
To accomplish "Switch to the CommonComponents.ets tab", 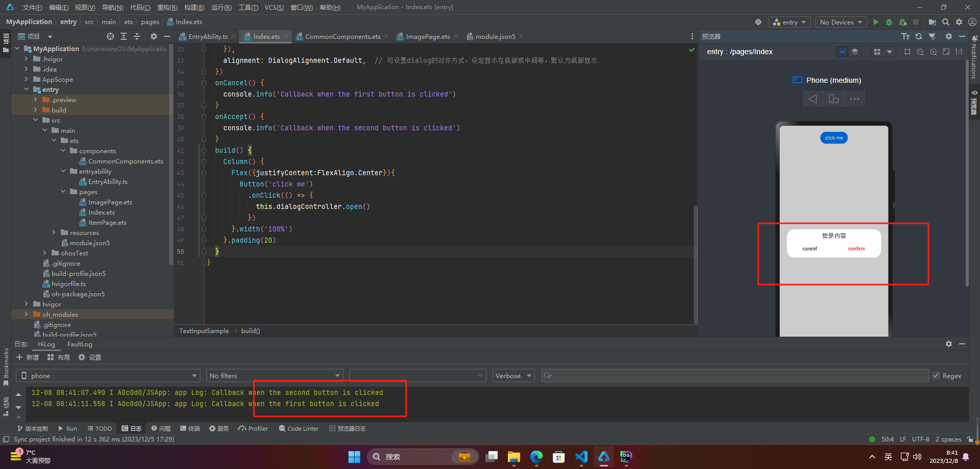I will coord(342,36).
